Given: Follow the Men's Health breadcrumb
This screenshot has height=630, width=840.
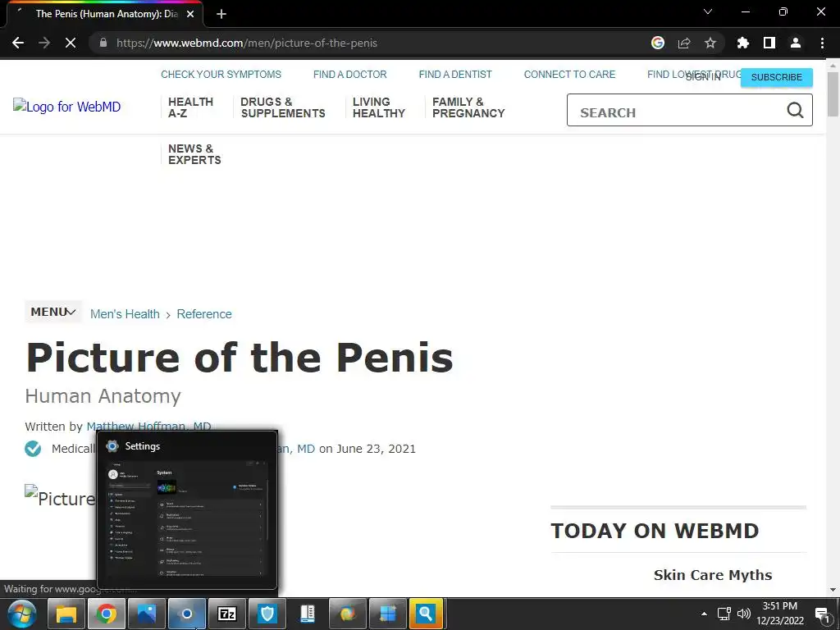Looking at the screenshot, I should (x=125, y=314).
